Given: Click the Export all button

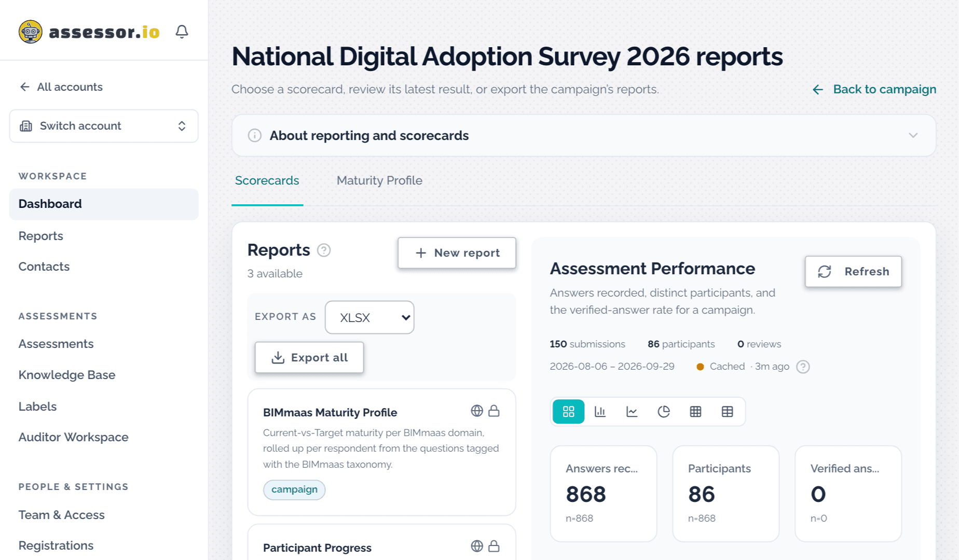Looking at the screenshot, I should coord(309,357).
